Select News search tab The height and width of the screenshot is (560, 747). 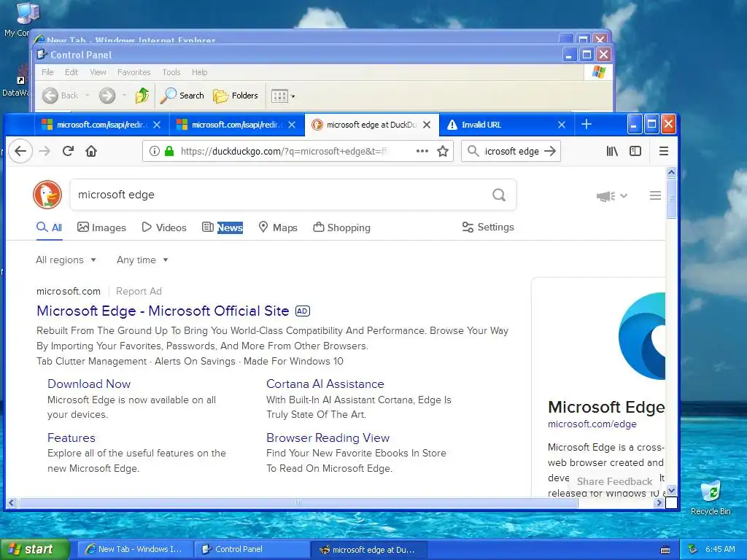[222, 227]
